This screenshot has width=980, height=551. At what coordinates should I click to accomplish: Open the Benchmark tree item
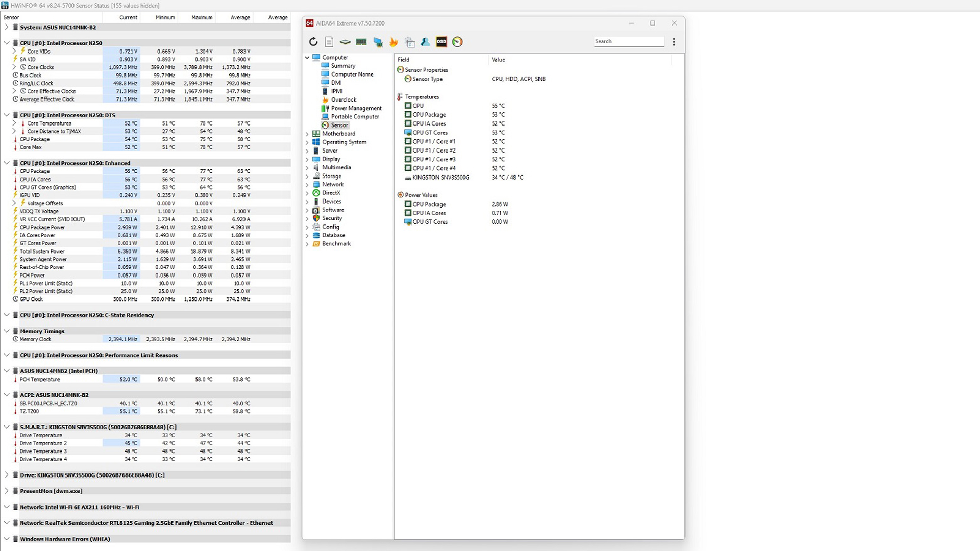pyautogui.click(x=336, y=244)
